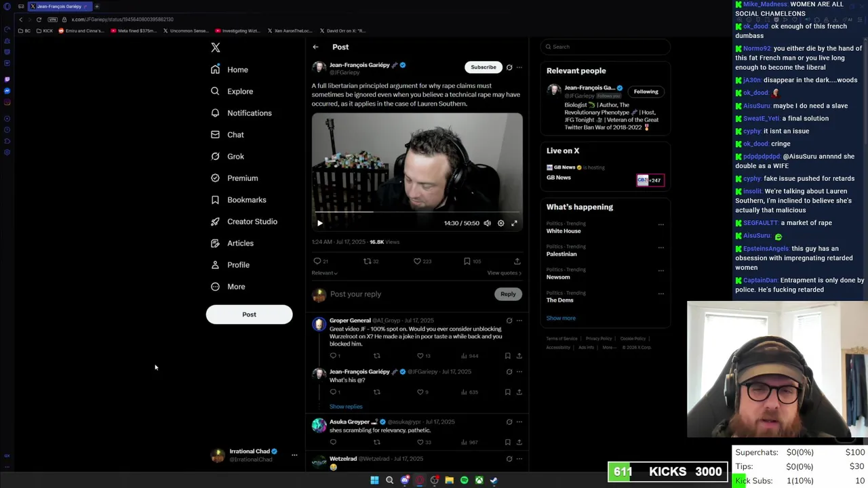The width and height of the screenshot is (868, 488).
Task: Toggle Following button for Jean-François Gariépy
Action: (646, 91)
